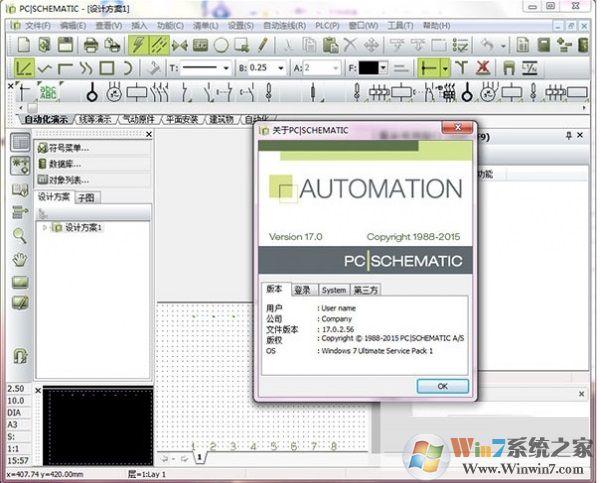This screenshot has width=600, height=483.
Task: Toggle the highlighted T-junction connection button
Action: click(428, 69)
